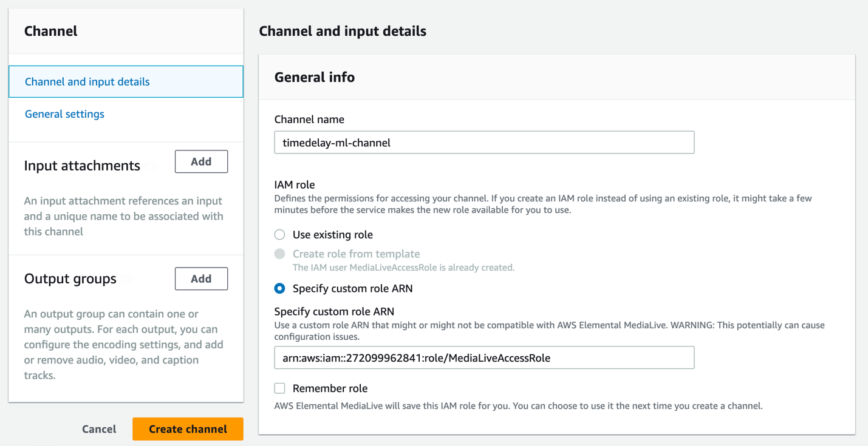Click the Output groups section heading
Image resolution: width=868 pixels, height=446 pixels.
[x=70, y=279]
